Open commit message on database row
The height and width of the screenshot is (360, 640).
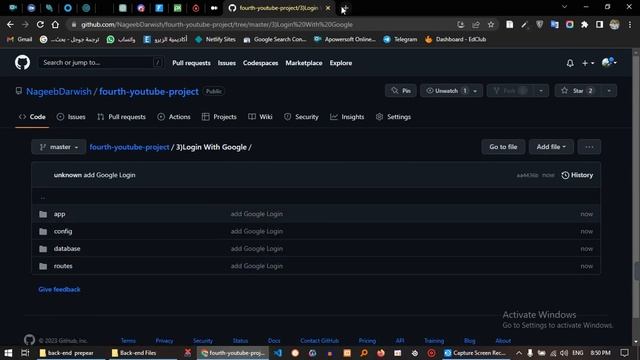coord(257,249)
